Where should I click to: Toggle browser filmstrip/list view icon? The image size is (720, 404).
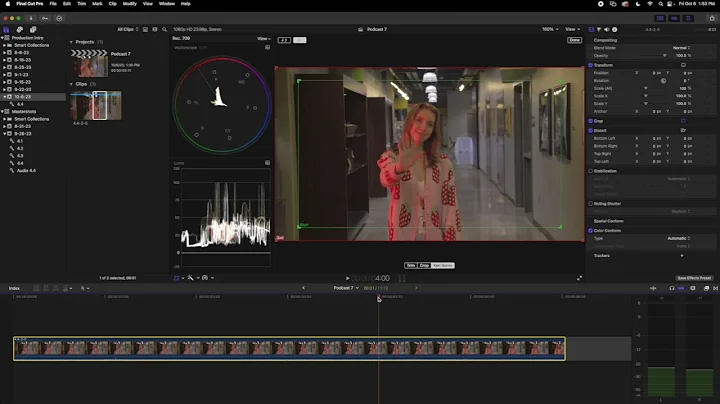click(x=145, y=29)
